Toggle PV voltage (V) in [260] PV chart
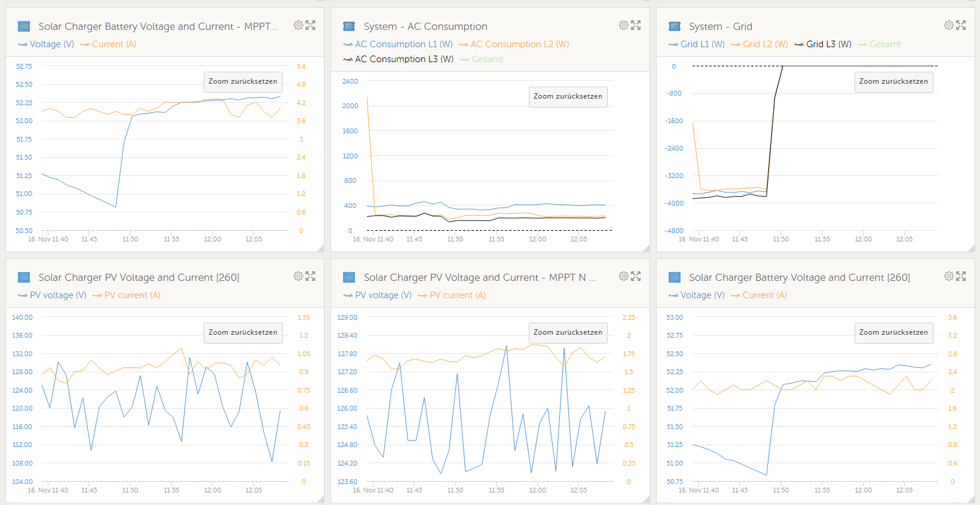Screen dimensions: 980x505 [x=53, y=295]
